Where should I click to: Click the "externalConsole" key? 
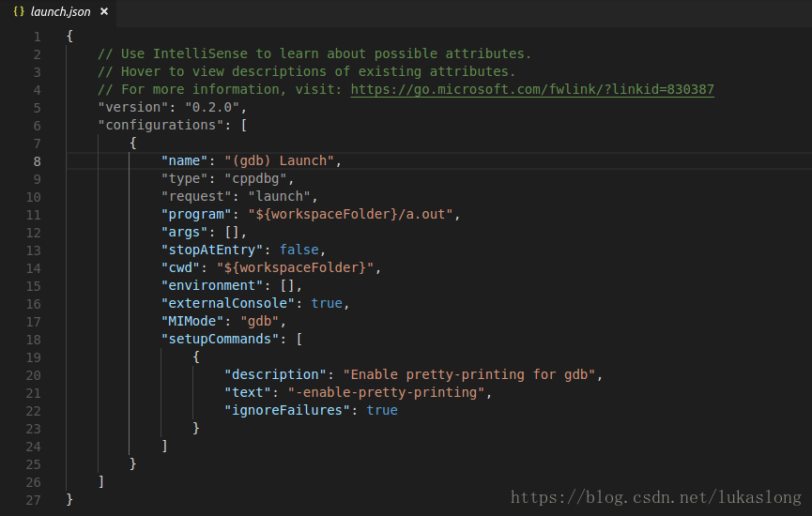(x=228, y=303)
